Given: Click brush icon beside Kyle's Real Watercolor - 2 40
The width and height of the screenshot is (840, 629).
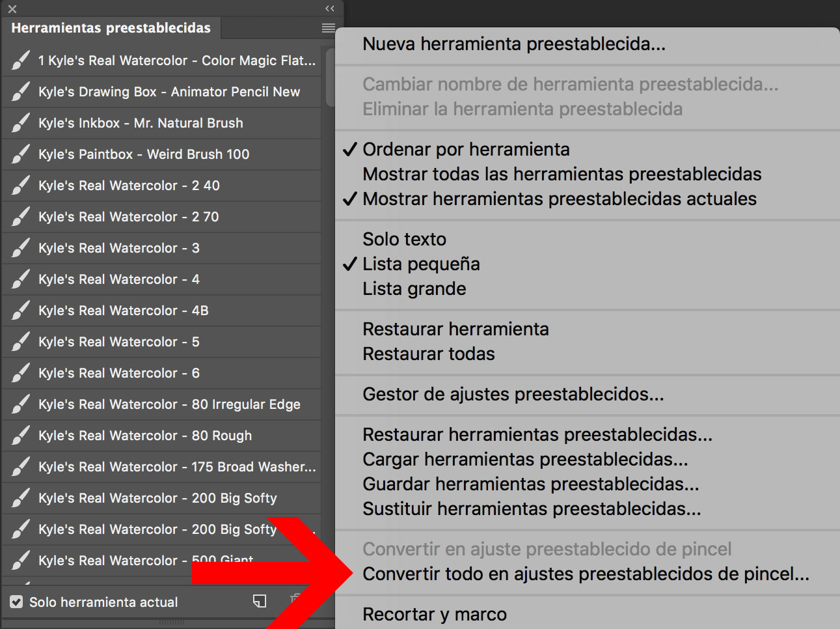Looking at the screenshot, I should coord(21,186).
